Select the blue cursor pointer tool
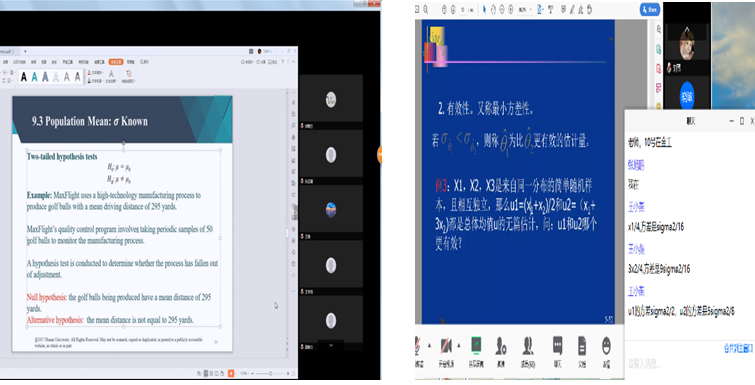 (x=484, y=9)
